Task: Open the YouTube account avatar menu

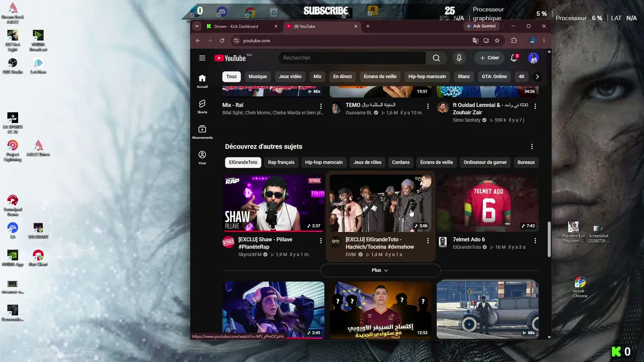Action: 533,58
